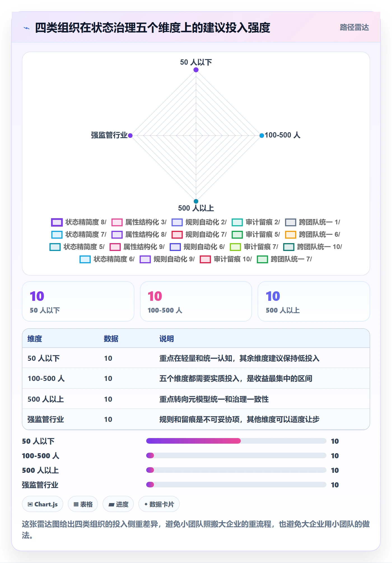Toggle legend item 跨团队统一 1/
Screen dimensions: 392x563
coord(312,222)
